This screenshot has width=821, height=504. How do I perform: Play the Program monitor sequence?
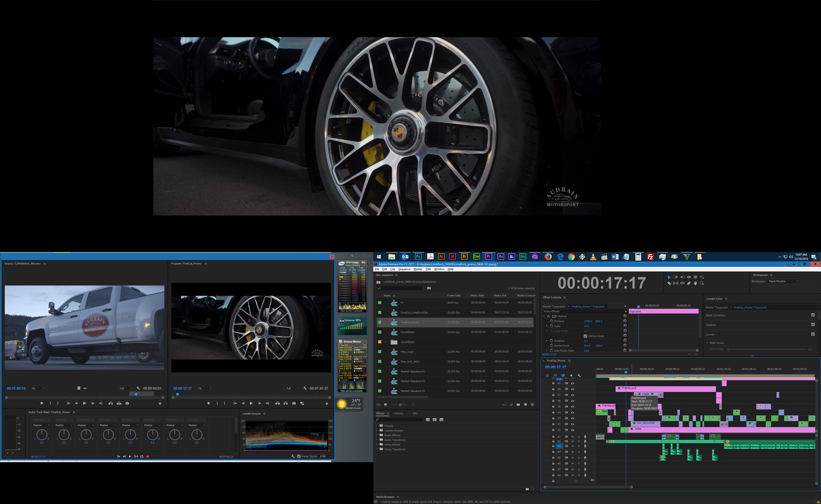(x=251, y=403)
